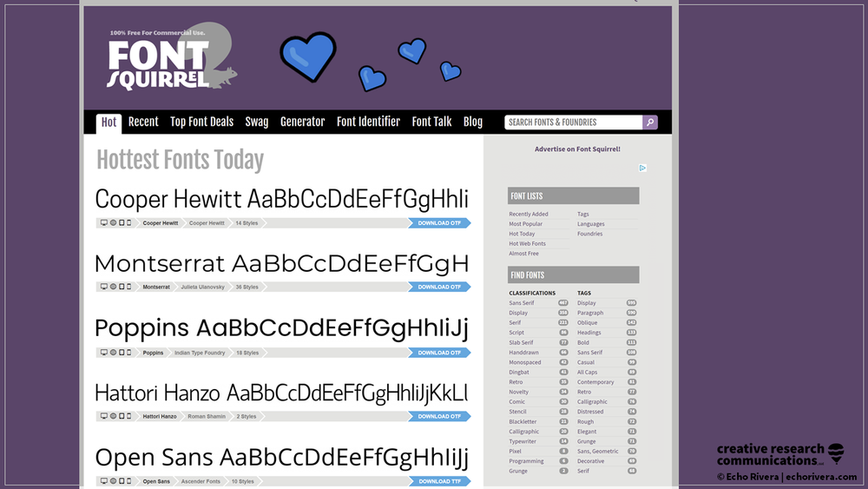The height and width of the screenshot is (489, 868).
Task: Click the AdChoices icon under Advertise link
Action: [642, 168]
